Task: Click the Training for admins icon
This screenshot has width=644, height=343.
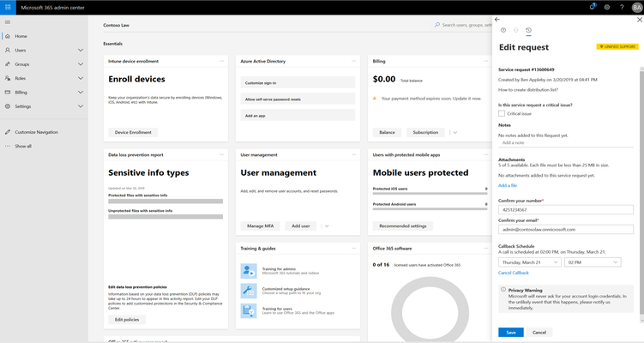Action: [x=249, y=271]
